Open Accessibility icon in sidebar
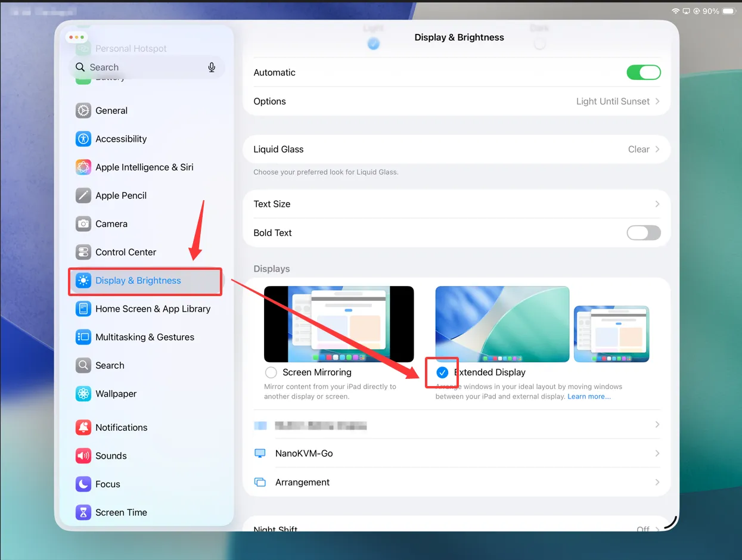The image size is (742, 560). 83,139
